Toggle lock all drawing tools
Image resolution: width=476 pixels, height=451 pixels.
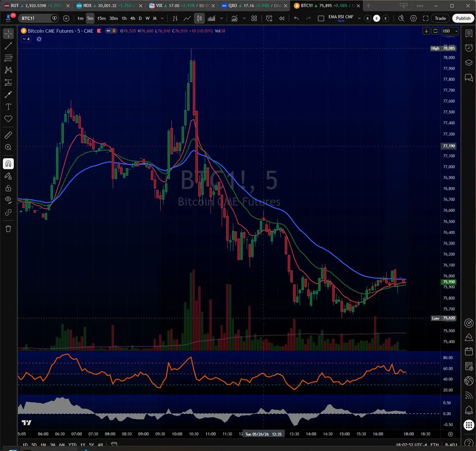tap(8, 188)
